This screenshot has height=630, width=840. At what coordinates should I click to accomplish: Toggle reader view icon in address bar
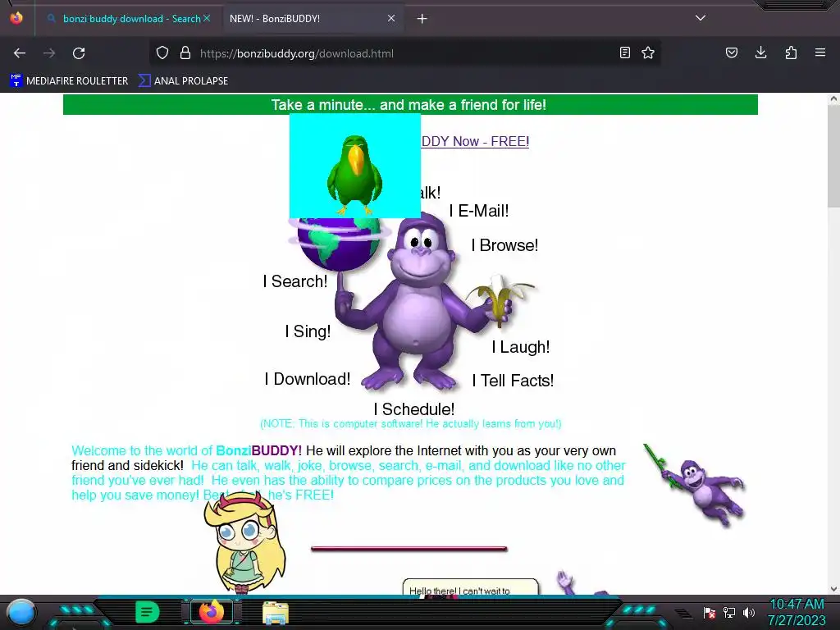624,52
